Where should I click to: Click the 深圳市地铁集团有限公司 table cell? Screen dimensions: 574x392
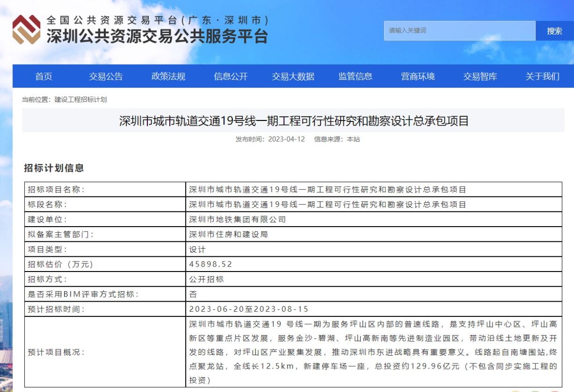coord(237,219)
